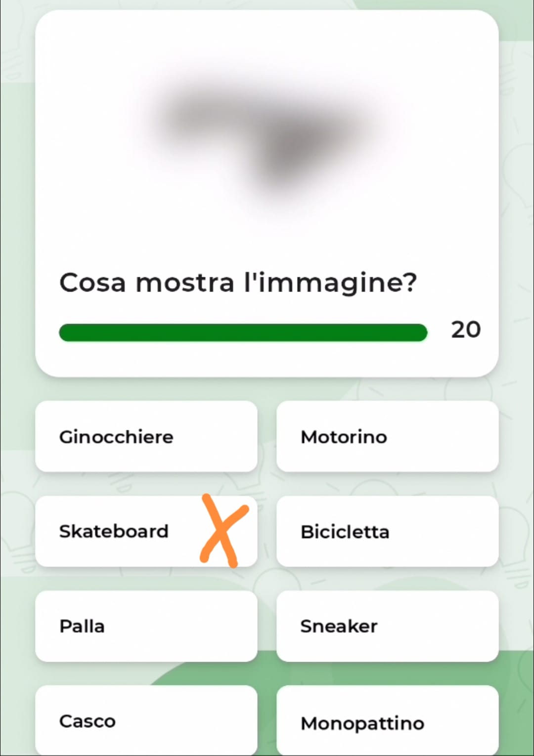Choose the Casco option

146,720
